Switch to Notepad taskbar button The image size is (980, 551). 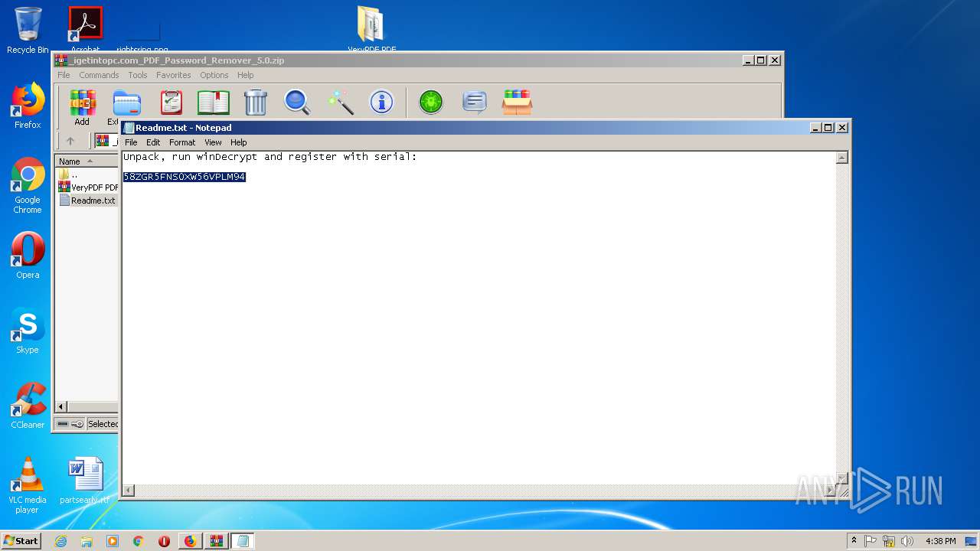coord(243,541)
